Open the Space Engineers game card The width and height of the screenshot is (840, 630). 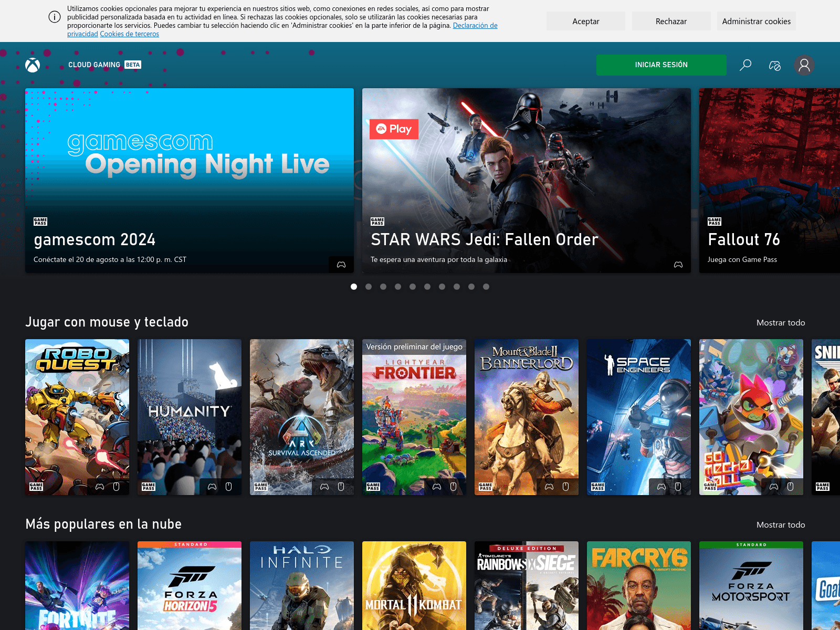[x=639, y=417]
